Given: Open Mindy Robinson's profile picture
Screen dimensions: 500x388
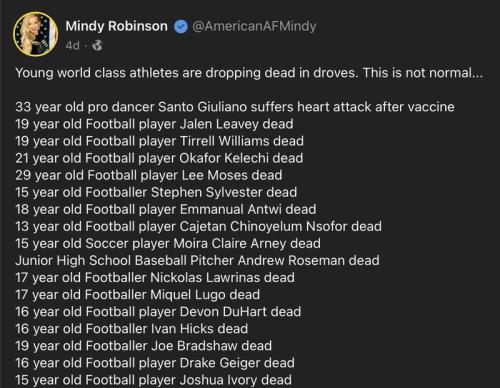Looking at the screenshot, I should (35, 34).
